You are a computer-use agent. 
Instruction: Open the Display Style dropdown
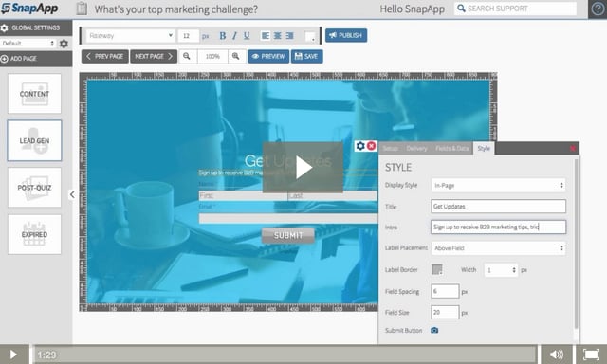(499, 185)
